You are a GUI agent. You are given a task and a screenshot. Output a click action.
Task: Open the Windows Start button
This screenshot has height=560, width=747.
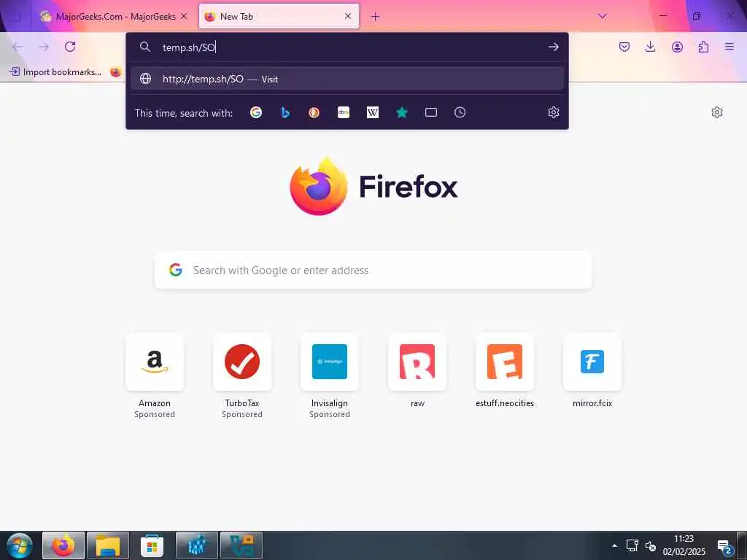[20, 545]
